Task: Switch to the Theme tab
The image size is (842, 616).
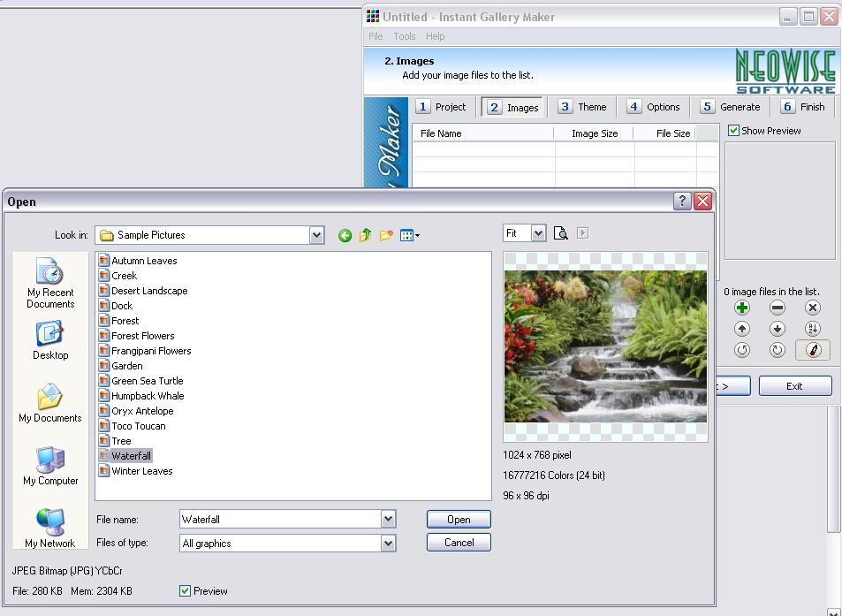Action: [583, 106]
